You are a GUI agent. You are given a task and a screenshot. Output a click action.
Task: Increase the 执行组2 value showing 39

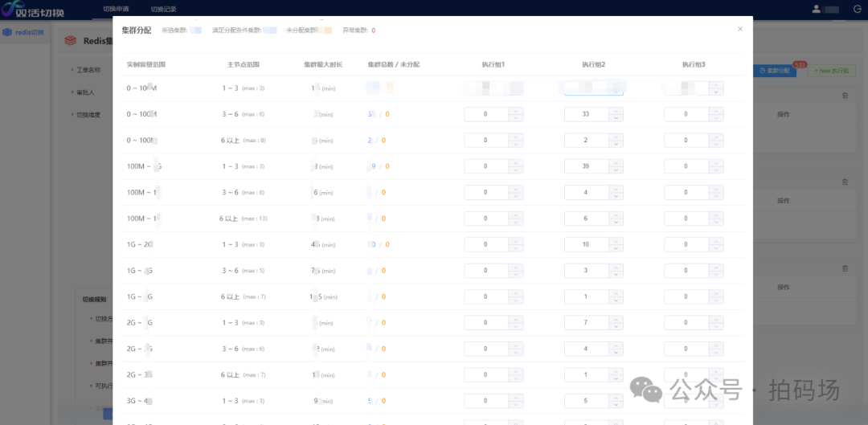click(616, 163)
